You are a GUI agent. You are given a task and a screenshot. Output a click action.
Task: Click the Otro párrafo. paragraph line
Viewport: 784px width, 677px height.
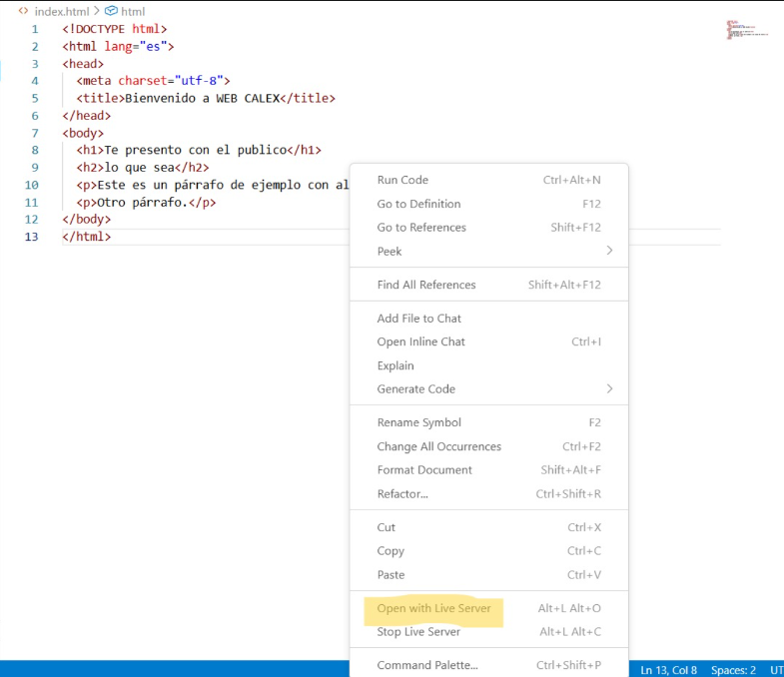pos(146,203)
